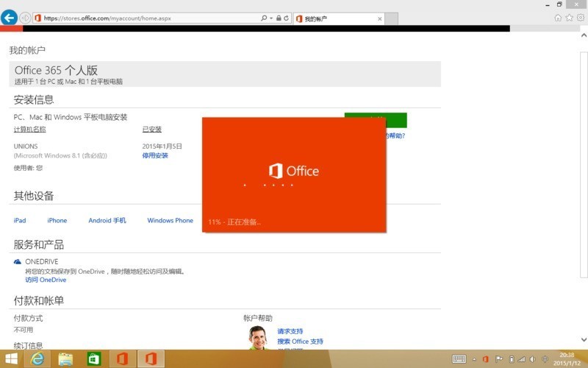Open the touch keyboard from the taskbar

click(459, 359)
